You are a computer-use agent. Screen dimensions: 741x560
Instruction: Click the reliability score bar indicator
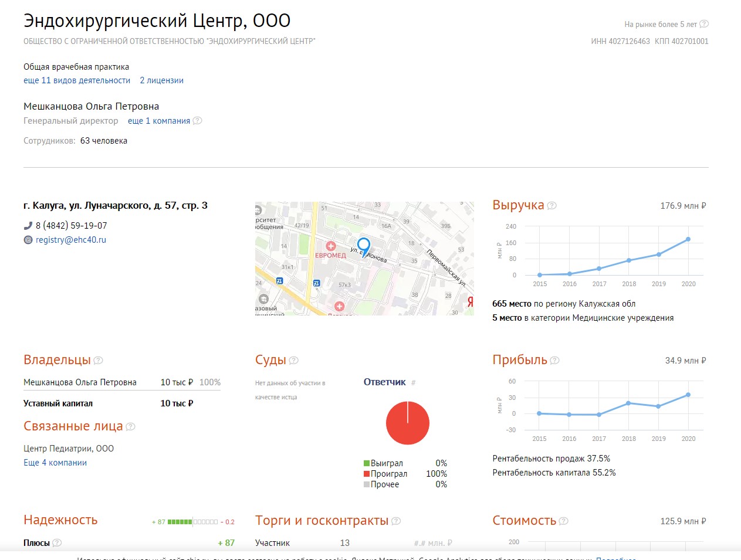coord(192,522)
